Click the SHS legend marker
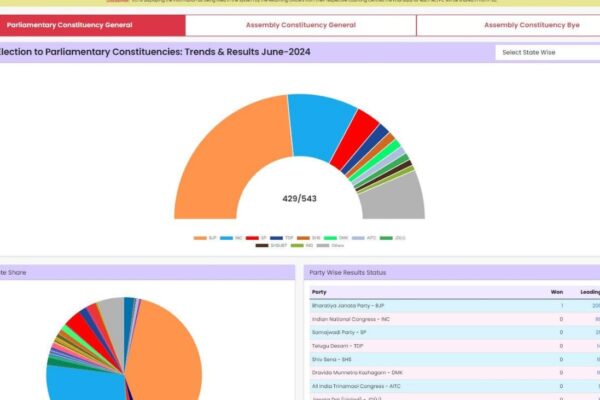The image size is (600, 400). (303, 238)
